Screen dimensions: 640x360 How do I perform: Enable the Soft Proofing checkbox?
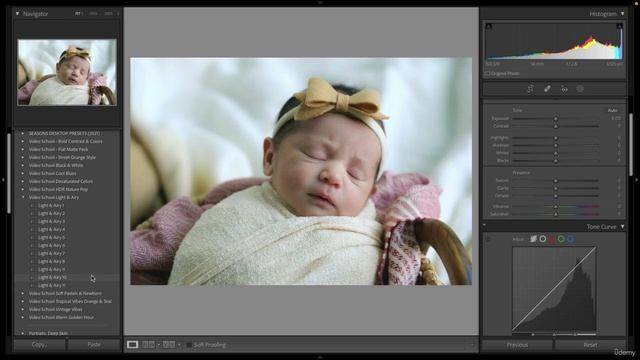pyautogui.click(x=189, y=345)
